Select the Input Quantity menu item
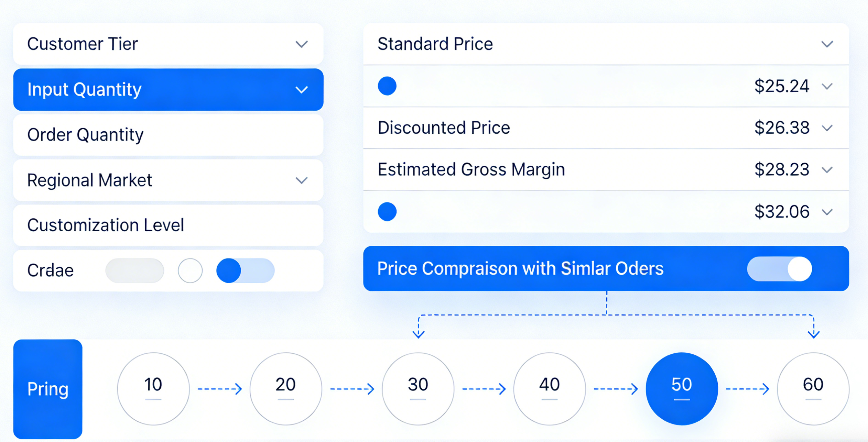 [x=168, y=89]
